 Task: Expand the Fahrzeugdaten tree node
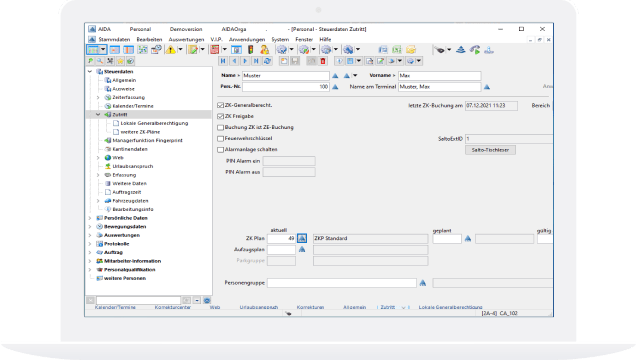pos(98,201)
